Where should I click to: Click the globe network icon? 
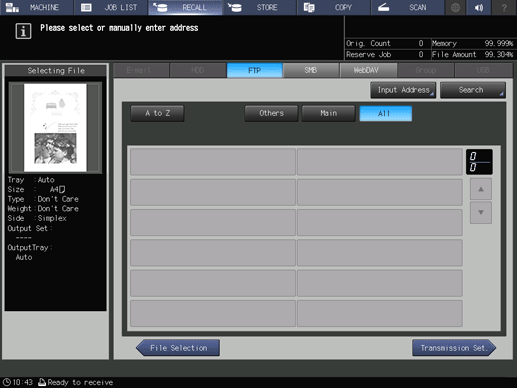point(455,7)
